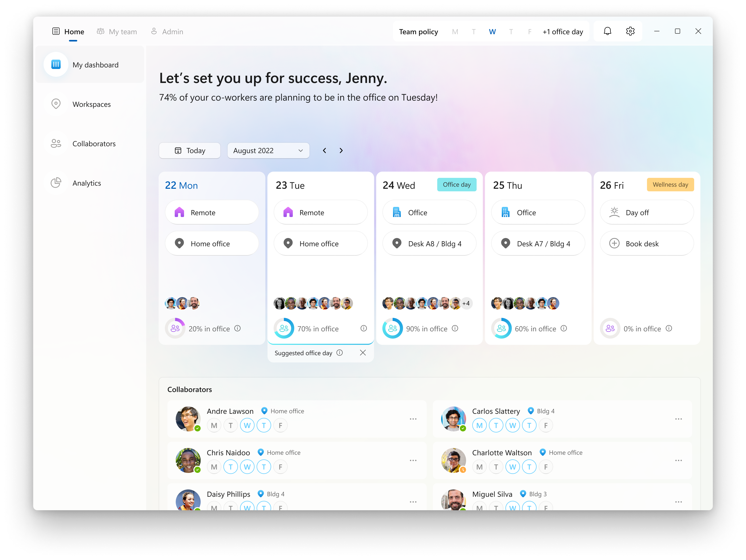Click the Today button
This screenshot has width=746, height=560.
coord(189,150)
